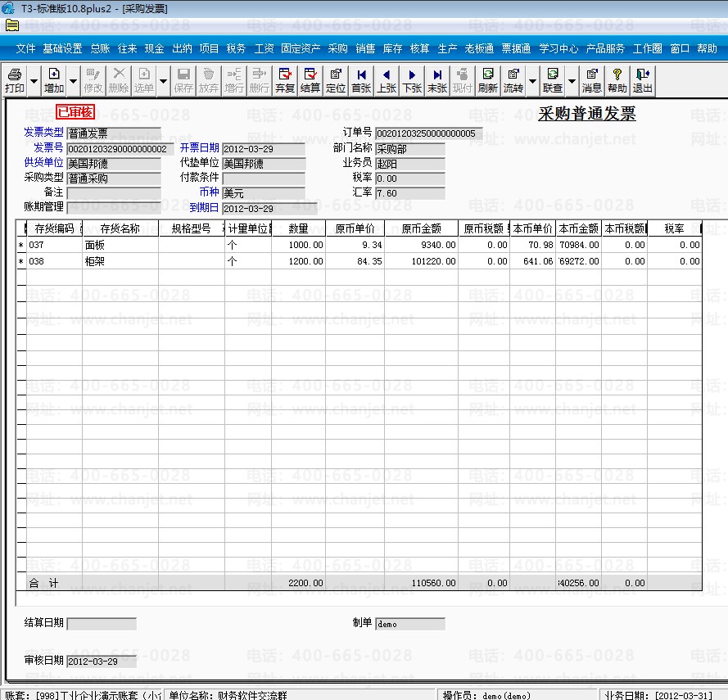Screen dimensions: 728x700
Task: Click the amount cell 101220.00
Action: 421,261
